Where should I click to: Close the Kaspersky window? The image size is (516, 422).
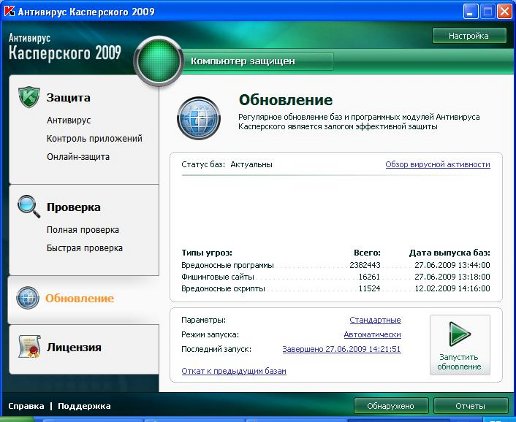(505, 12)
